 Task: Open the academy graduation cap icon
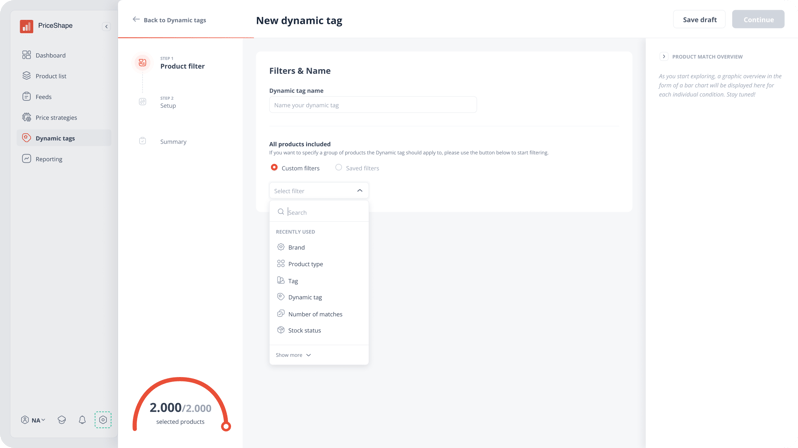(x=62, y=420)
